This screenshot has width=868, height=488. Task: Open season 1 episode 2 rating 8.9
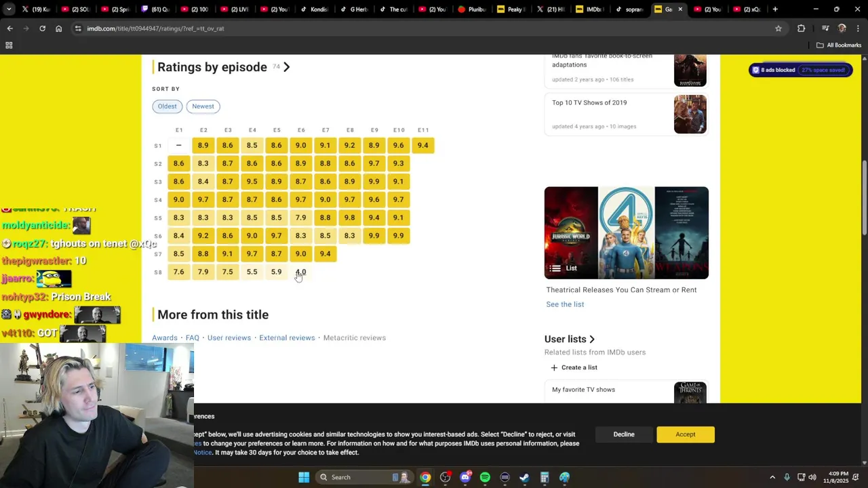(203, 146)
